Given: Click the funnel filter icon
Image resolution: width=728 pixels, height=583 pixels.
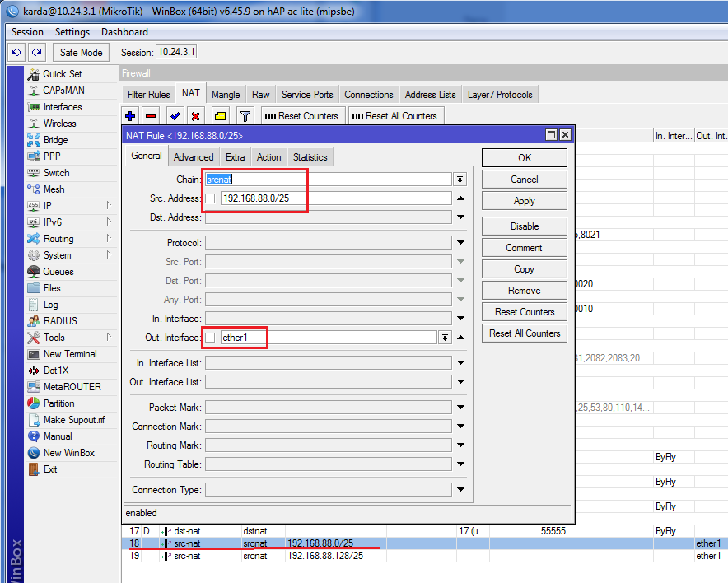Looking at the screenshot, I should pyautogui.click(x=245, y=116).
